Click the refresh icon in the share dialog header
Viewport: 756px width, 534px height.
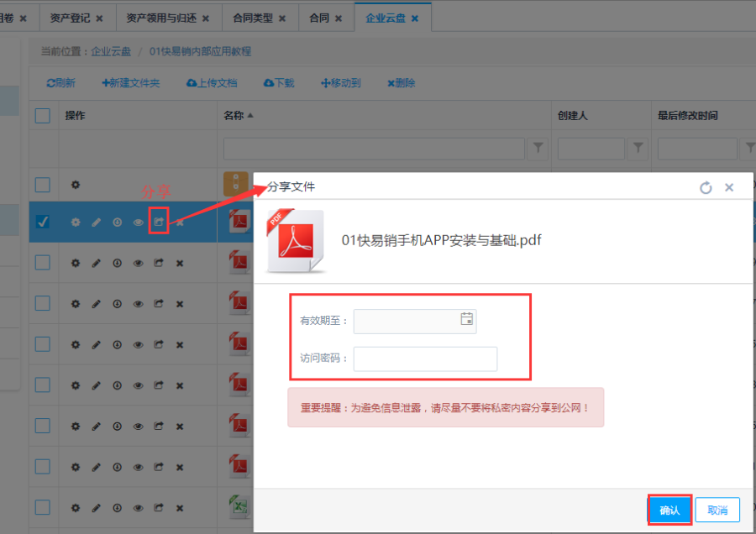[x=706, y=187]
